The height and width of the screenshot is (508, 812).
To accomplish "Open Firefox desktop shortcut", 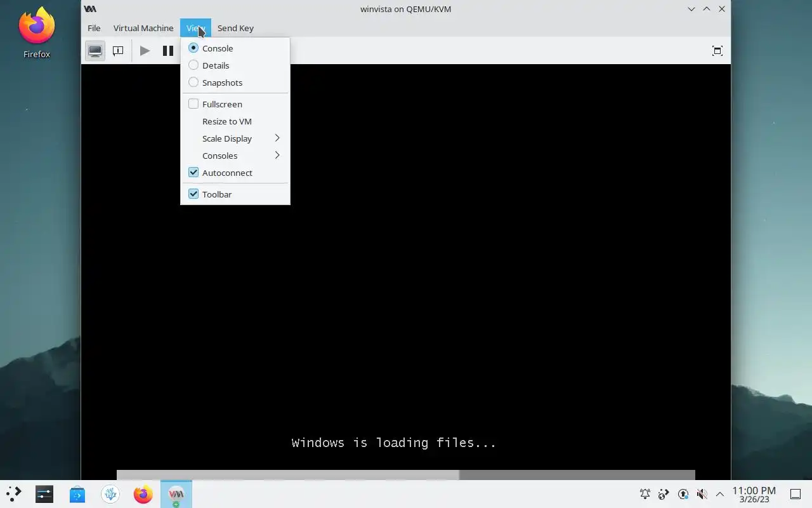I will [x=37, y=33].
